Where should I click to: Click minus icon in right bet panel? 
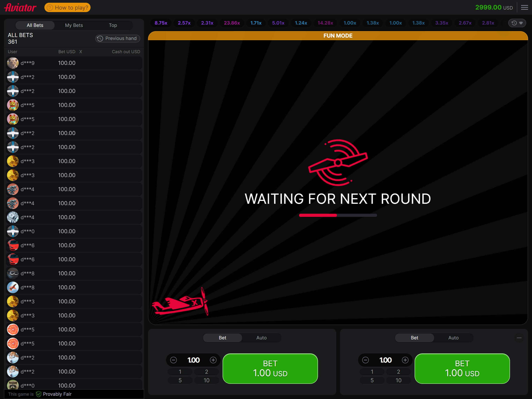365,360
